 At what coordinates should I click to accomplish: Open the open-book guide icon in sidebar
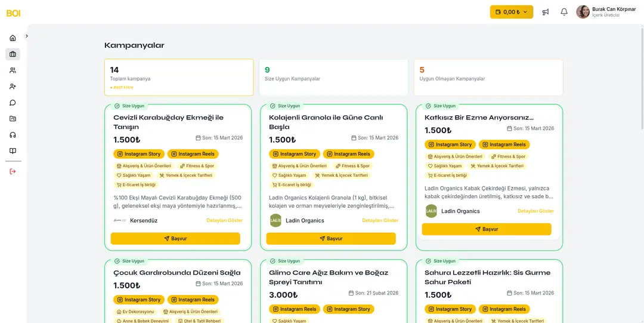tap(13, 151)
